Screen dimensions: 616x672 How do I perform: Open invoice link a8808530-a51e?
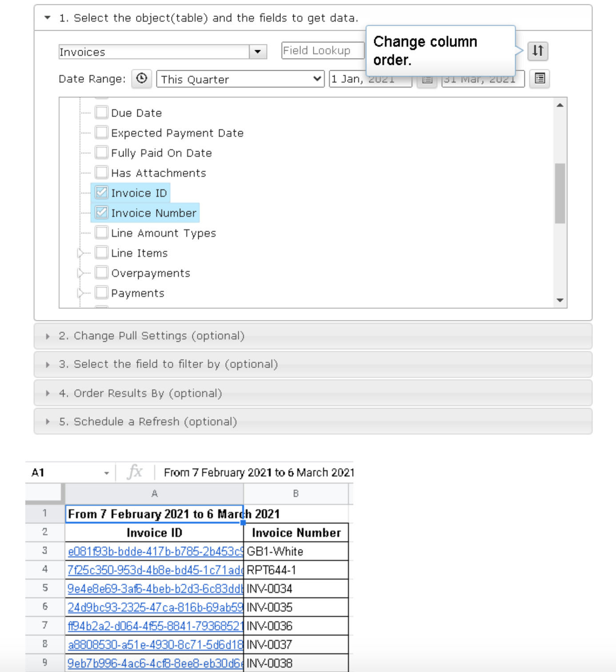point(156,644)
